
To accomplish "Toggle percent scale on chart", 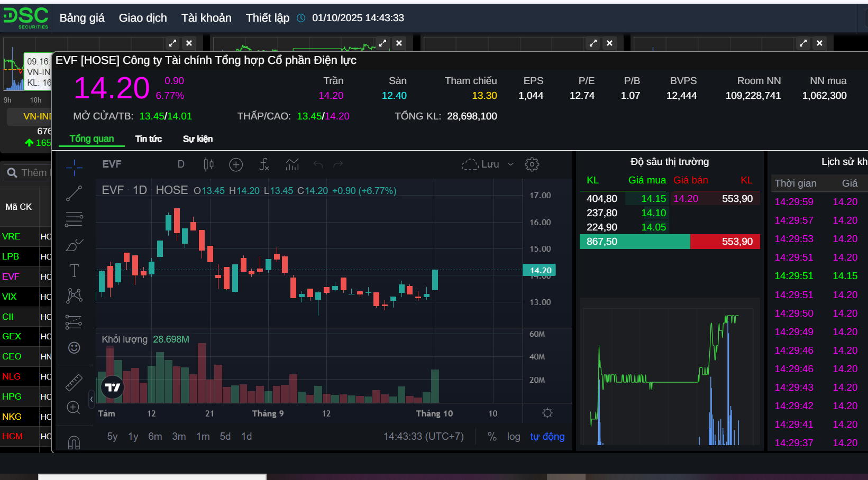I will click(492, 437).
